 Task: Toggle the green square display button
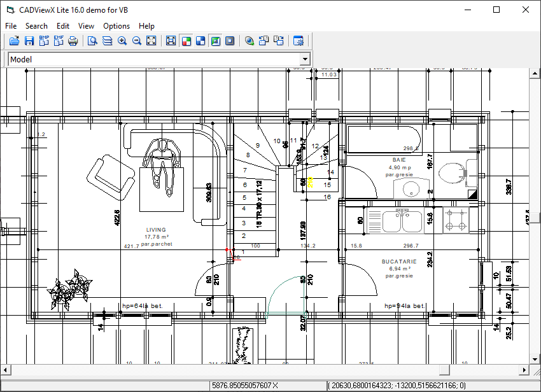(215, 41)
